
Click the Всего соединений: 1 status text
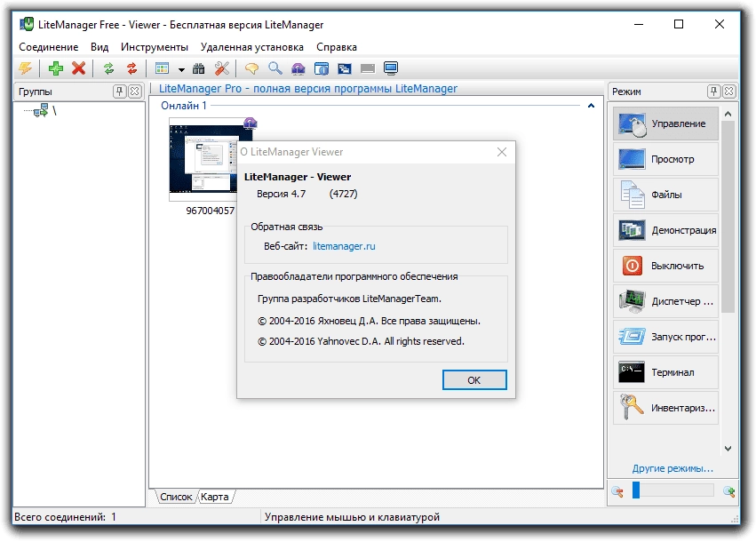[x=65, y=517]
